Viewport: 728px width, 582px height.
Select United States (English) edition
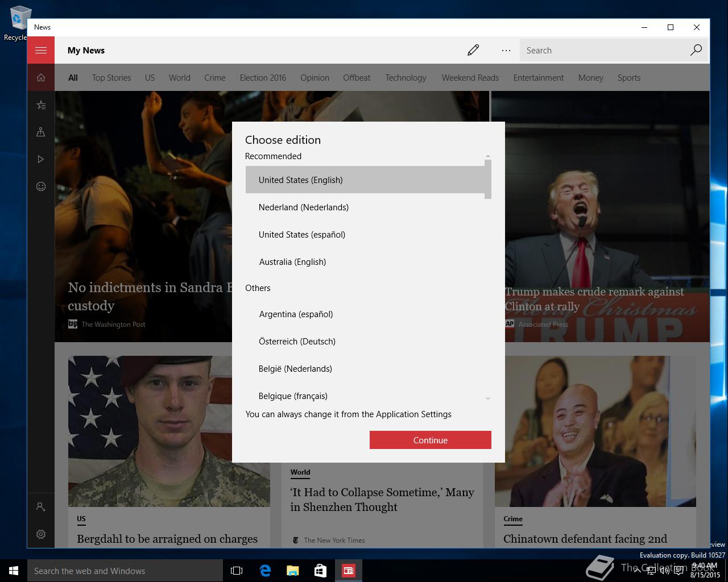pyautogui.click(x=365, y=180)
